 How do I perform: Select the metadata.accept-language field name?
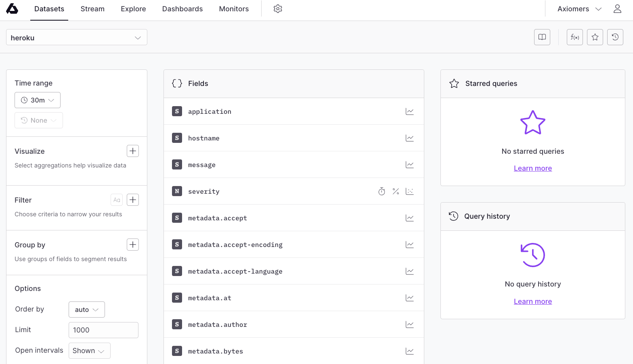point(235,271)
